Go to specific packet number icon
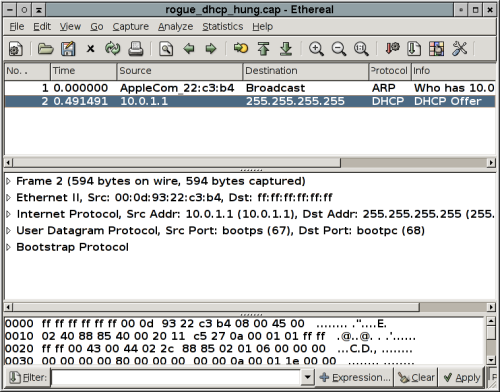This screenshot has width=500, height=392. click(x=241, y=48)
